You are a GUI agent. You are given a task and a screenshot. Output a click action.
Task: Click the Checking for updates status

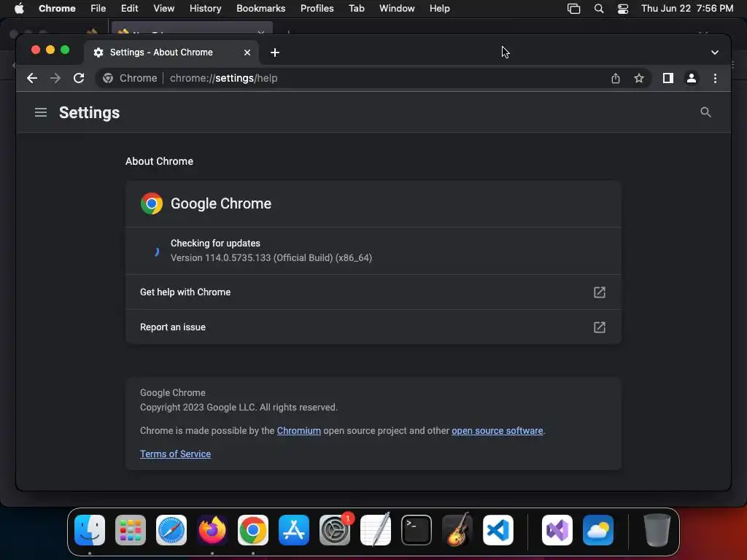(215, 244)
